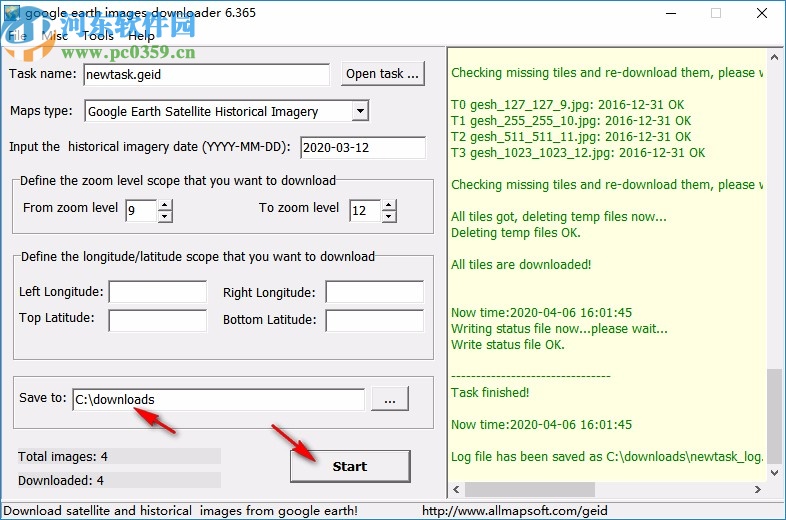Image resolution: width=786 pixels, height=520 pixels.
Task: Click the 'Write status file OK.' log line
Action: 508,345
